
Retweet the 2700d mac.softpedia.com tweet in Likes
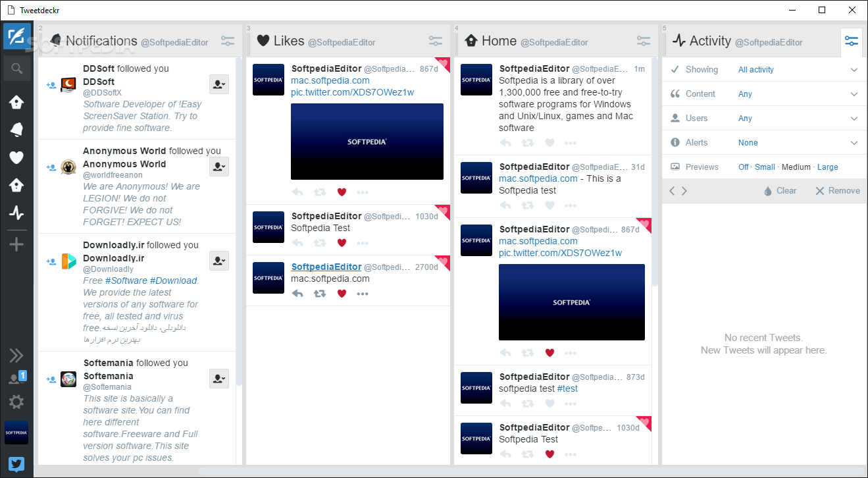tap(320, 294)
